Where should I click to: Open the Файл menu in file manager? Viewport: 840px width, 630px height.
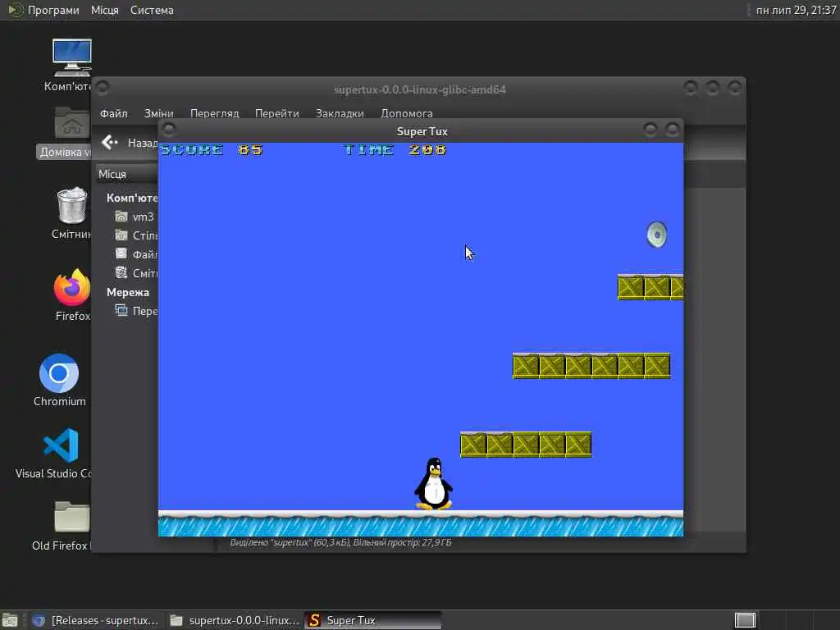coord(113,113)
